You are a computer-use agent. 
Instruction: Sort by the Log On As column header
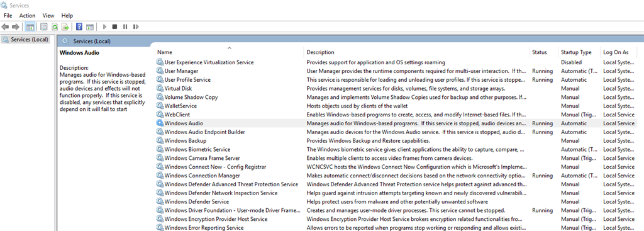pyautogui.click(x=616, y=53)
